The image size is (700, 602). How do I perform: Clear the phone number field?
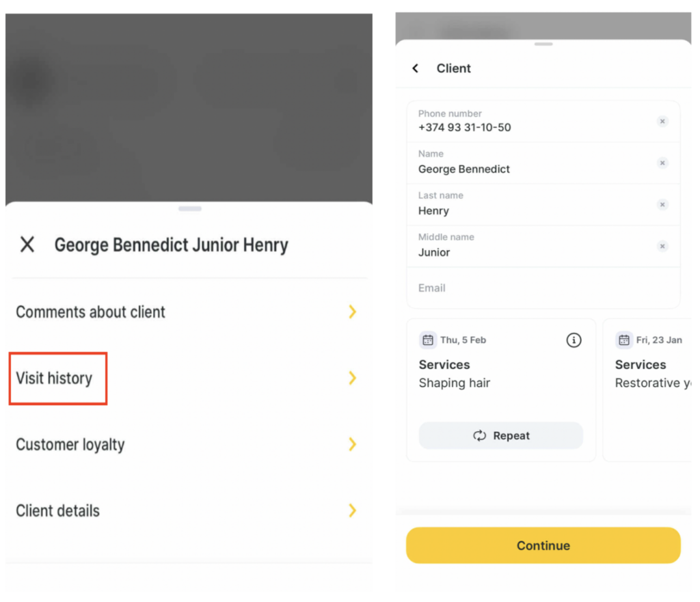[662, 122]
